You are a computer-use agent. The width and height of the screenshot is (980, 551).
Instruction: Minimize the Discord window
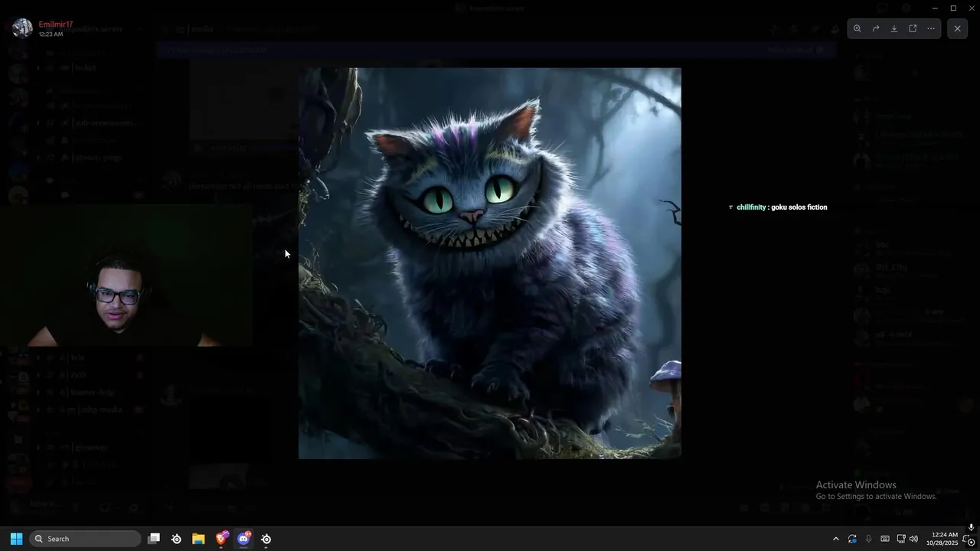[935, 8]
